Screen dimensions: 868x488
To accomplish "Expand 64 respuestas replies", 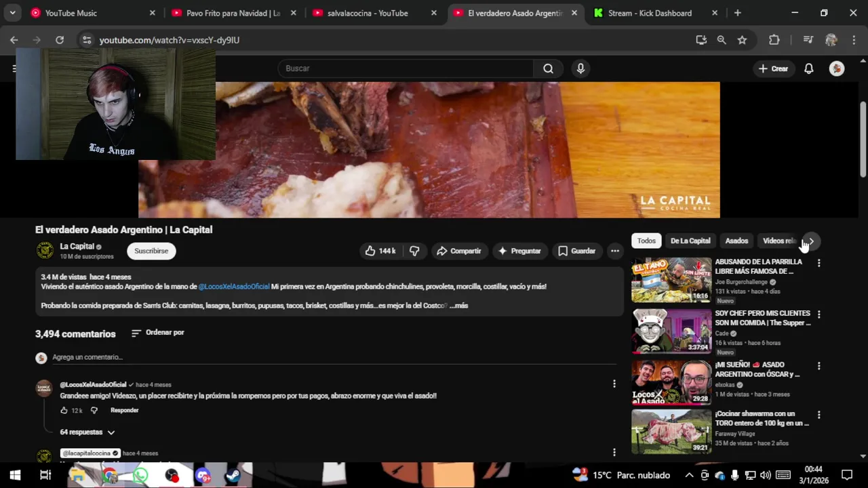I will [87, 432].
